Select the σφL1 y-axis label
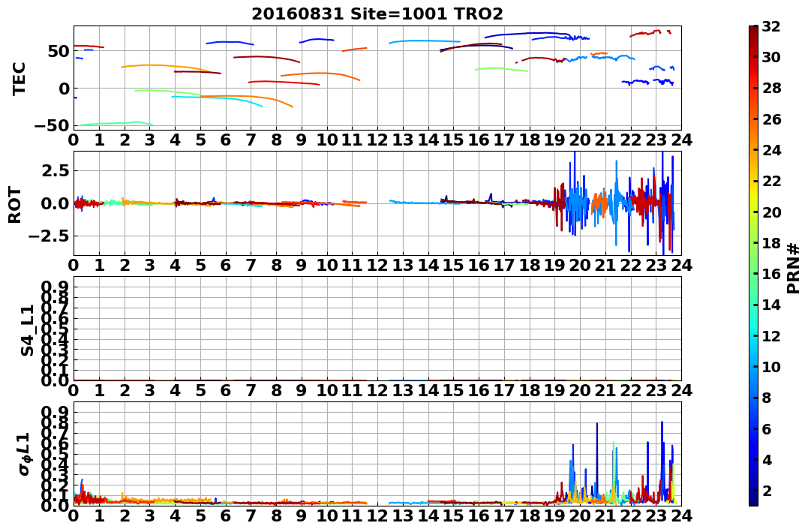808x532 pixels. pyautogui.click(x=25, y=454)
